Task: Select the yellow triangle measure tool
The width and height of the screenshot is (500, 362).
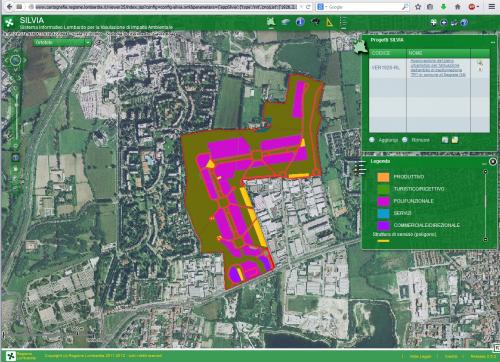Action: coord(329,22)
